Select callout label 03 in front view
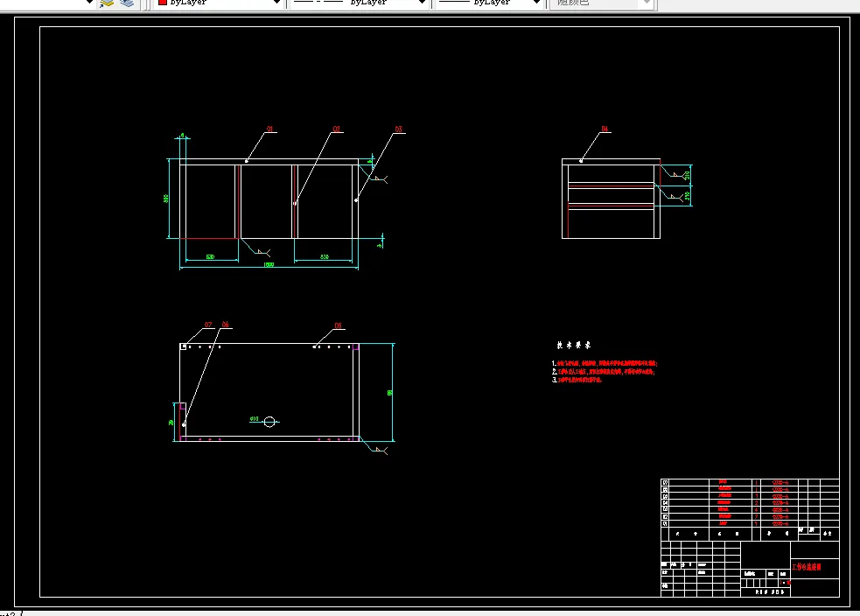The image size is (860, 616). [x=399, y=129]
